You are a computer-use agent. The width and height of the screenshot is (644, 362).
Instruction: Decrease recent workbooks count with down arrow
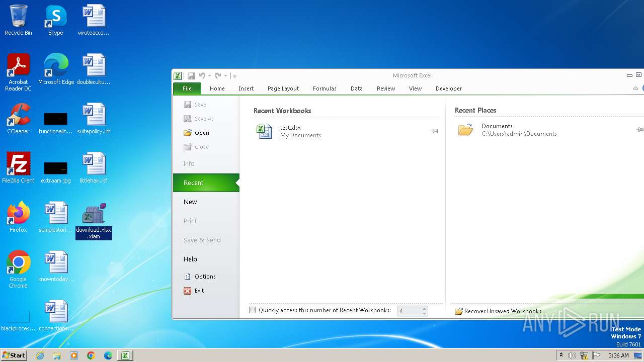pyautogui.click(x=425, y=314)
